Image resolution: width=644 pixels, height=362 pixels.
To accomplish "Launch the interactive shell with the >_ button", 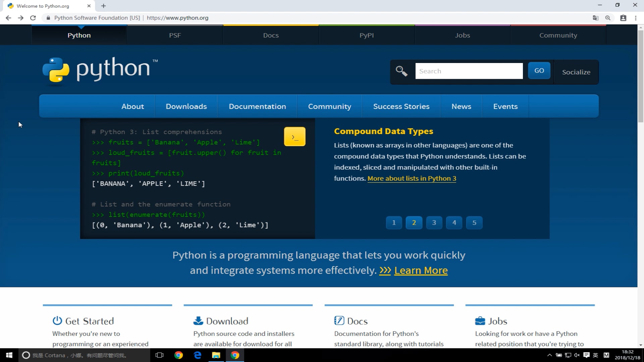I will [294, 136].
